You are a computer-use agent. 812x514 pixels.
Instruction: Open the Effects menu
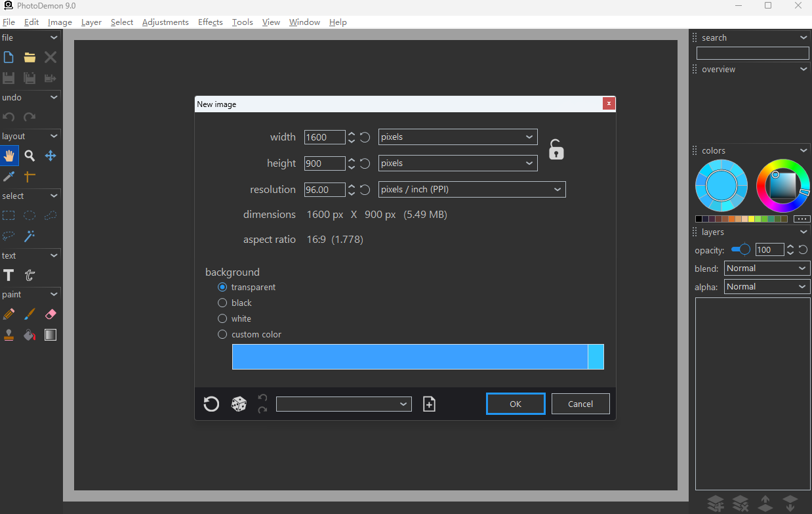(x=210, y=22)
